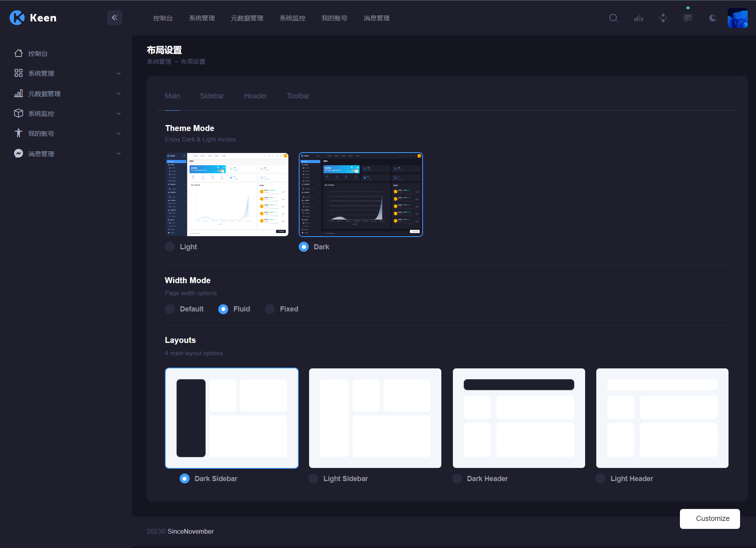The height and width of the screenshot is (548, 756).
Task: Open the quick links grid icon
Action: [x=663, y=18]
